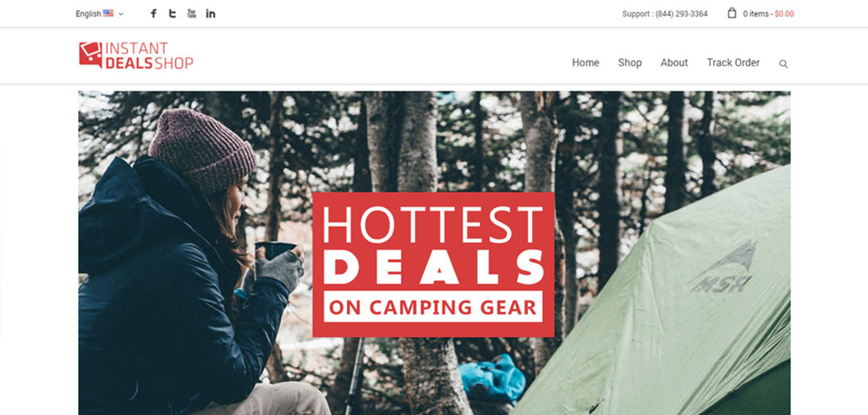Open the Twitter social link

click(173, 13)
